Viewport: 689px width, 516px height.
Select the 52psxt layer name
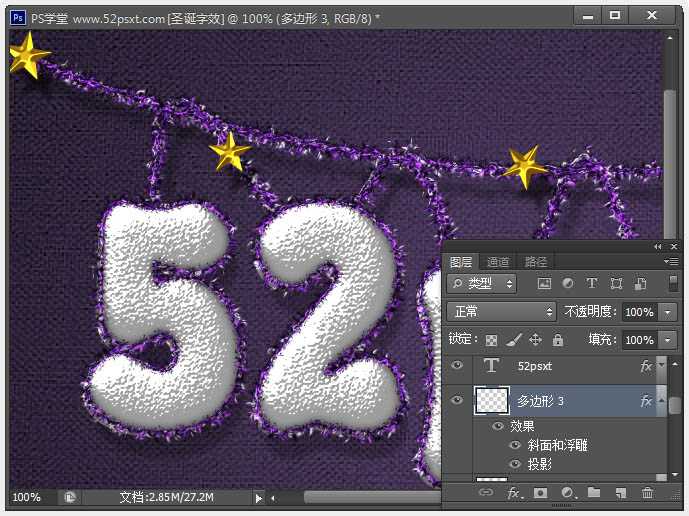click(534, 366)
